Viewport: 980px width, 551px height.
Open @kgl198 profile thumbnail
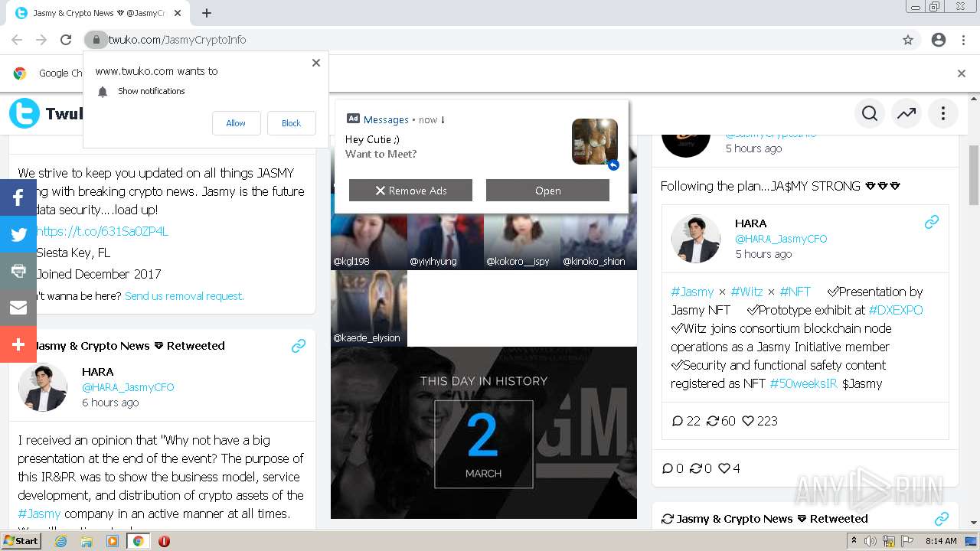click(369, 242)
